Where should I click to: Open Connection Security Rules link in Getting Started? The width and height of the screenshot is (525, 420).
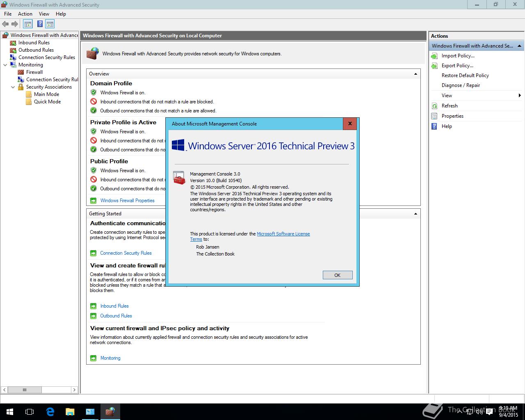pyautogui.click(x=126, y=253)
